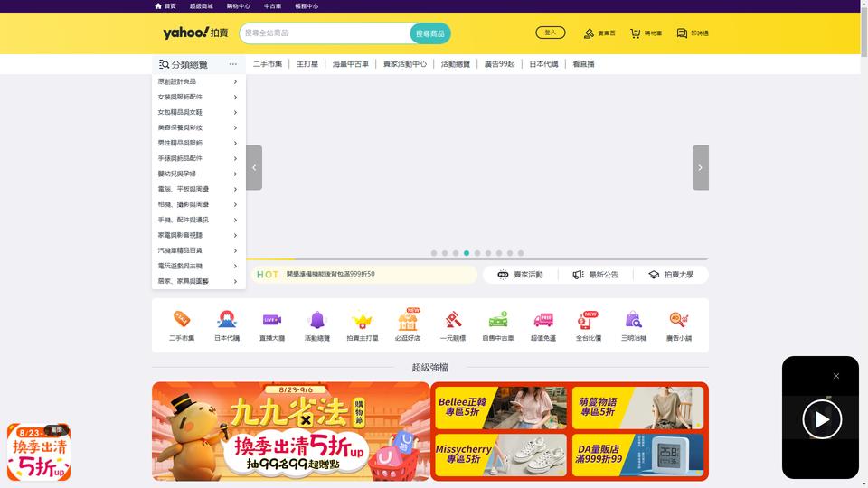Viewport: 868px width, 488px height.
Task: Open the 拍賣主打星 crown icon
Action: 363,319
